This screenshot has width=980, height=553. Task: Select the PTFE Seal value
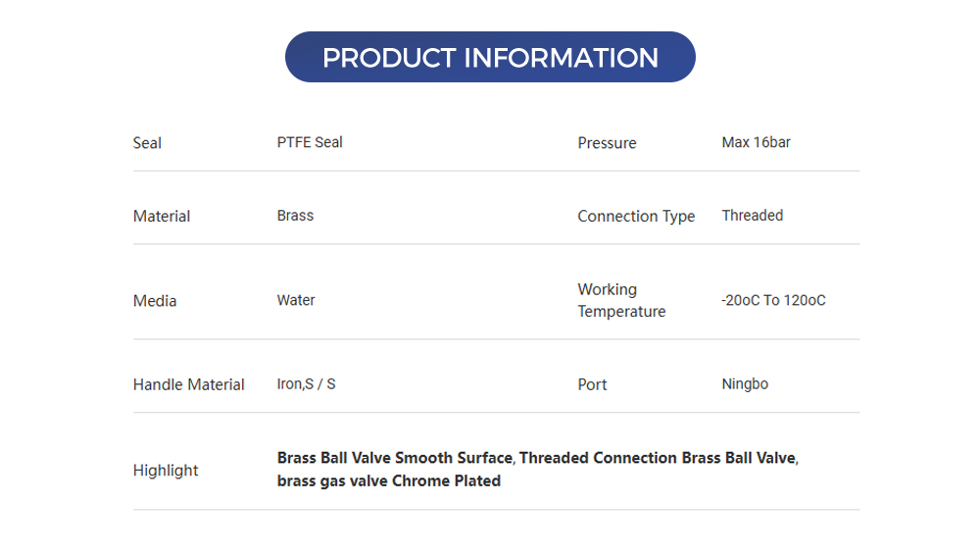click(310, 142)
